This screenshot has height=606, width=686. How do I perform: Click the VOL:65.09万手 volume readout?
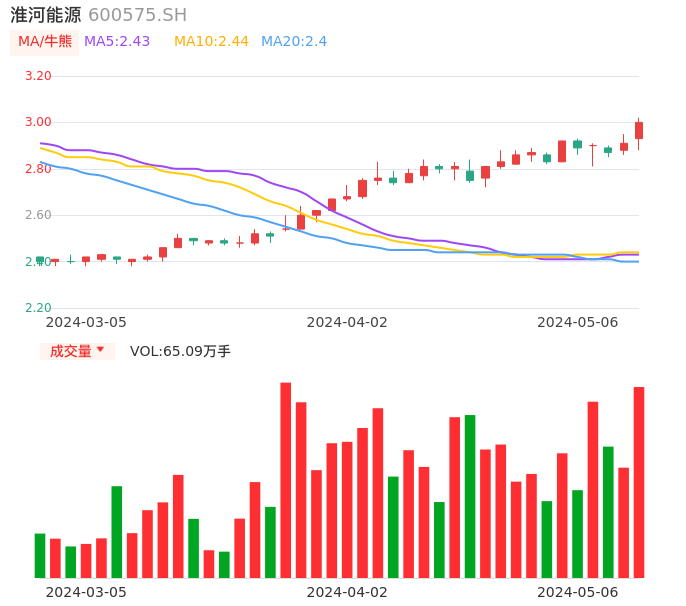[180, 351]
